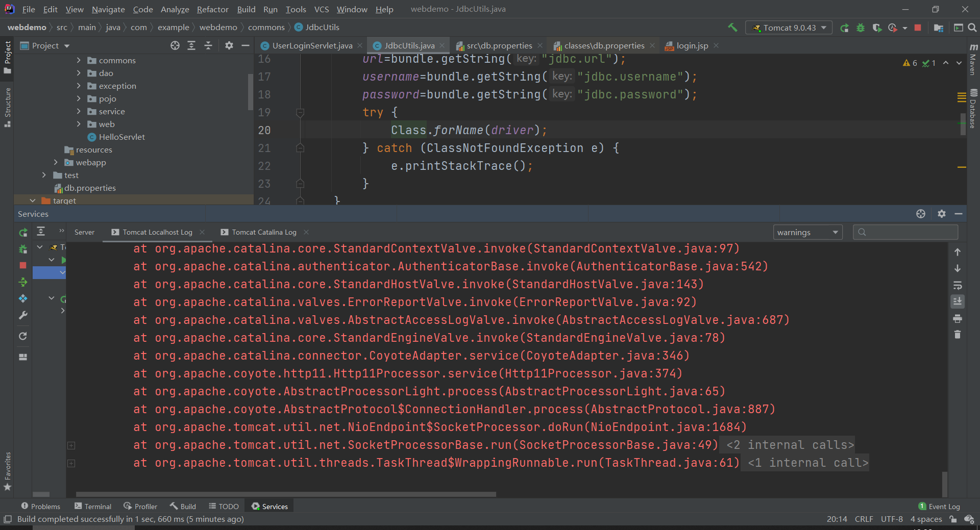
Task: Click Services sidebar debug rerun icon
Action: click(23, 249)
